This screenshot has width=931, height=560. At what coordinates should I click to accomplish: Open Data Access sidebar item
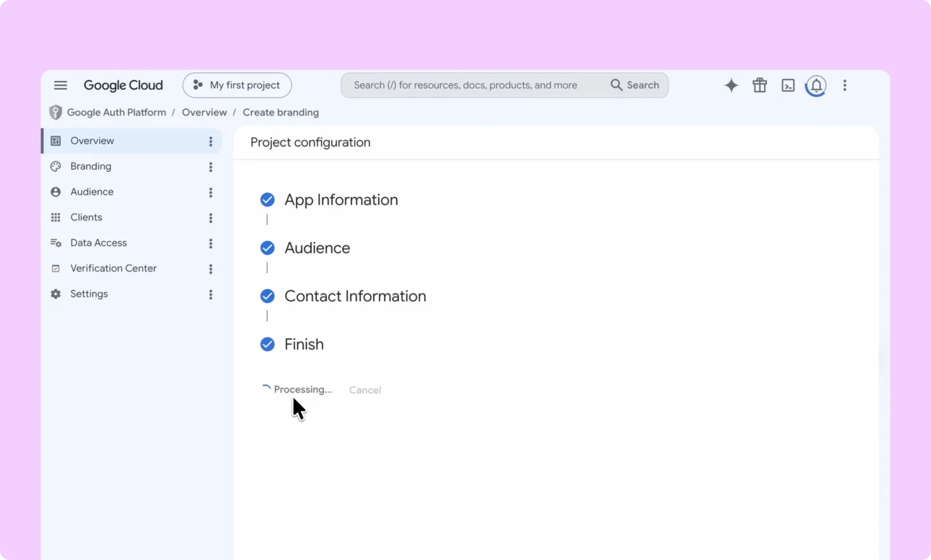132,243
